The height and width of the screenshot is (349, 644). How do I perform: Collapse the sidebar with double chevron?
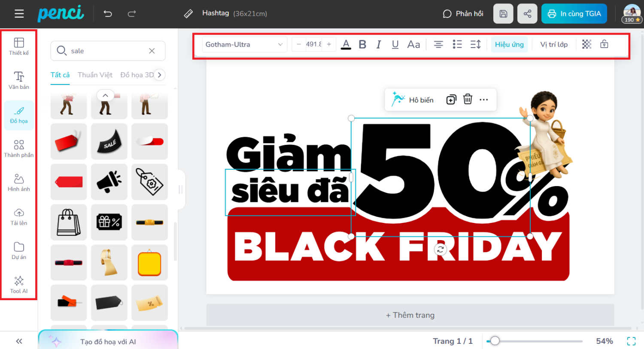coord(19,341)
